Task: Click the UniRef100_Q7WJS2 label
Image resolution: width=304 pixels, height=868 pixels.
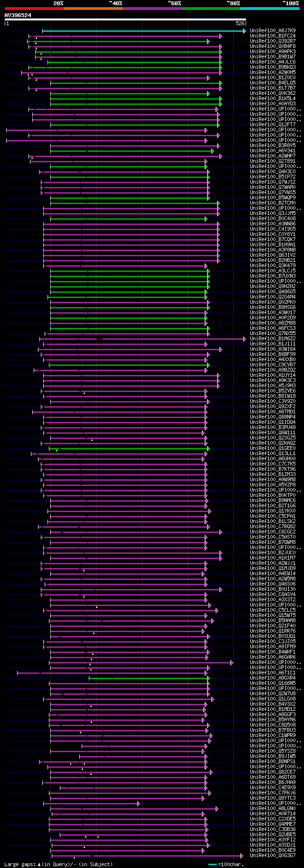Action: click(273, 182)
